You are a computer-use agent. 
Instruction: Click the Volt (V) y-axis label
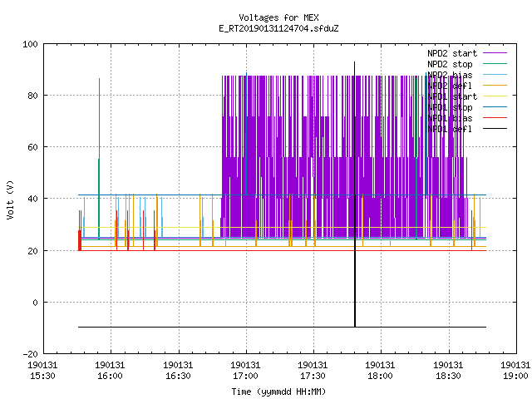(x=10, y=199)
